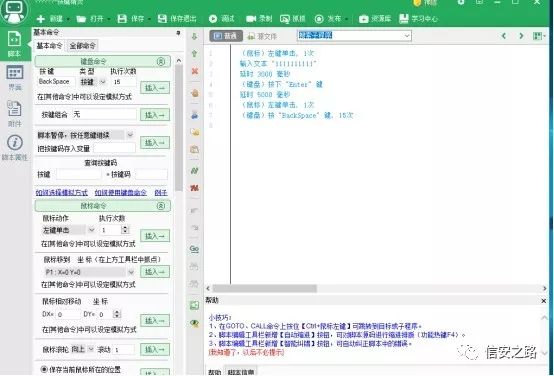Image resolution: width=554 pixels, height=376 pixels.
Task: Click the Go icon in vertical toolbar
Action: [194, 249]
